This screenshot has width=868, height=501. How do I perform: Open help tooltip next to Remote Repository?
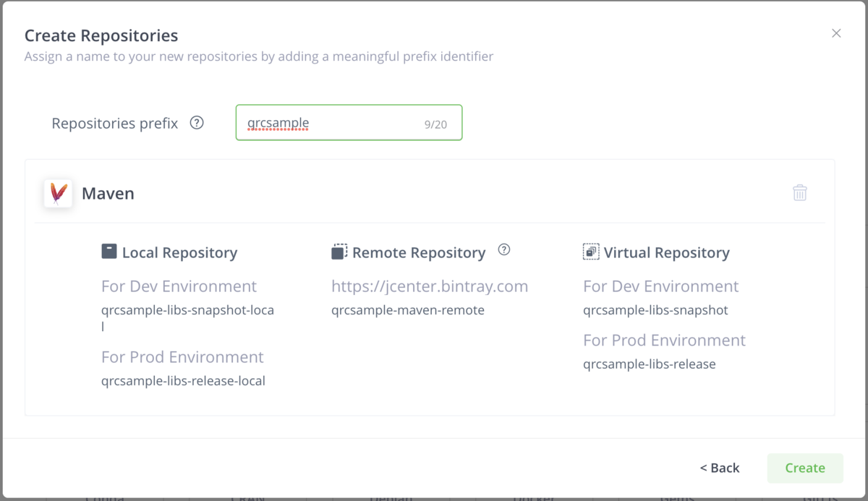pyautogui.click(x=504, y=250)
